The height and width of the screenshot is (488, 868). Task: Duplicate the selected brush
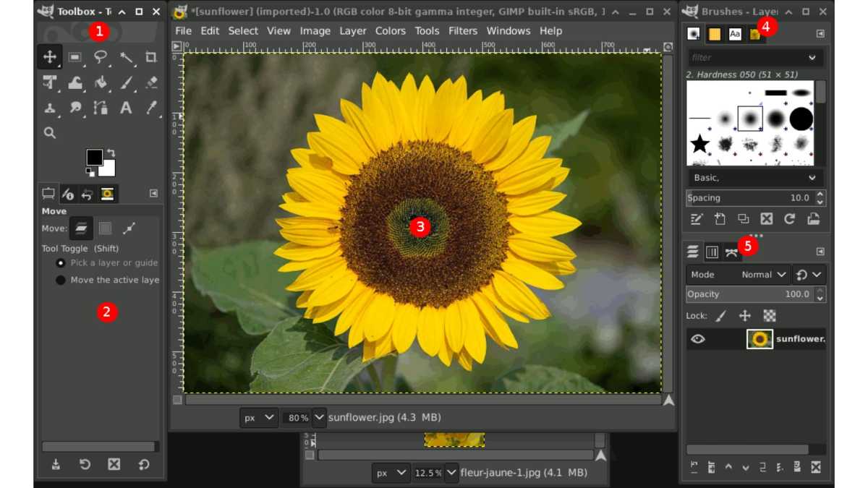point(744,219)
